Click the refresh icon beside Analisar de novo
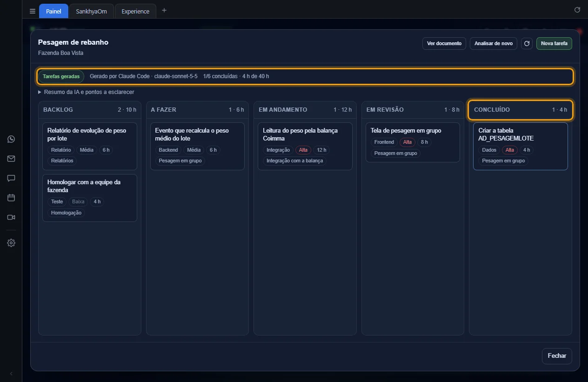 527,44
